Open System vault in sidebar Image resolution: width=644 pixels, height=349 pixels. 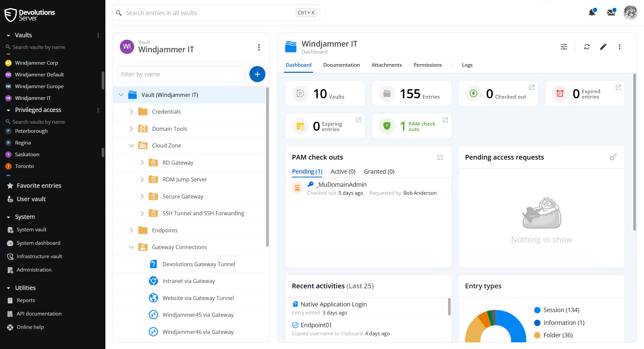coord(32,230)
